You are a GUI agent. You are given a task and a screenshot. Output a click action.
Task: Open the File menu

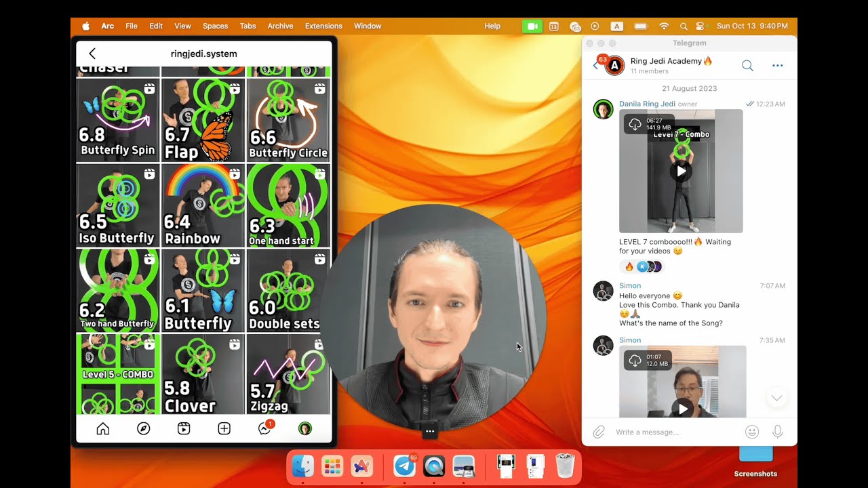[x=132, y=26]
